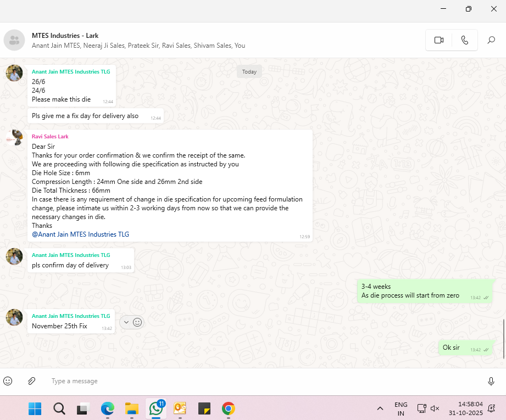Click the @Anant Jain MTES Industries TLG mention

click(x=80, y=234)
